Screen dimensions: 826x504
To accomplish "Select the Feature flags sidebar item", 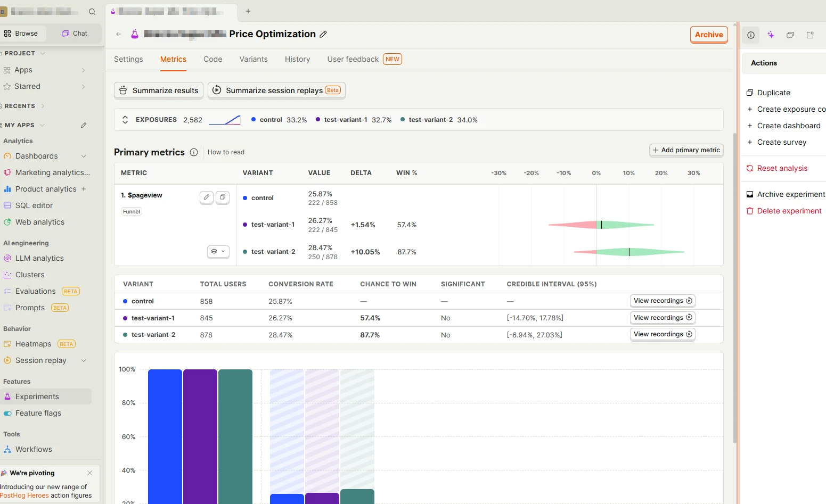I will [x=38, y=413].
